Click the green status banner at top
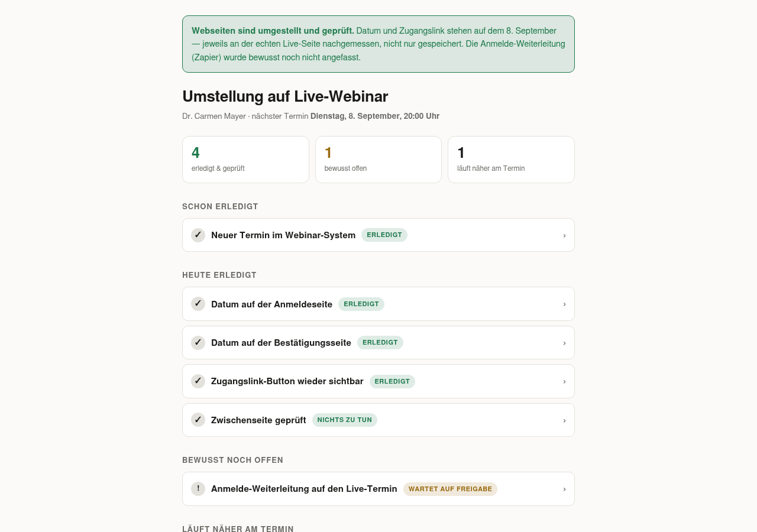The image size is (757, 532). [x=378, y=44]
